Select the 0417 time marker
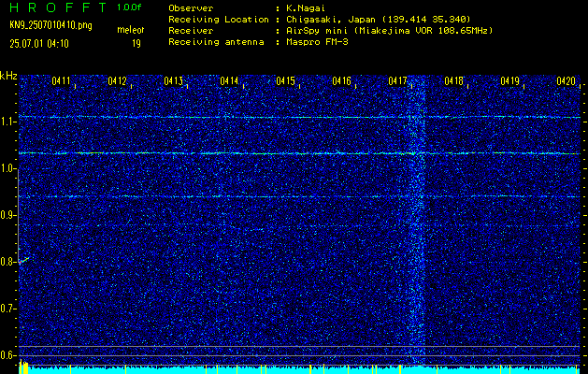The image size is (588, 374). click(x=397, y=80)
